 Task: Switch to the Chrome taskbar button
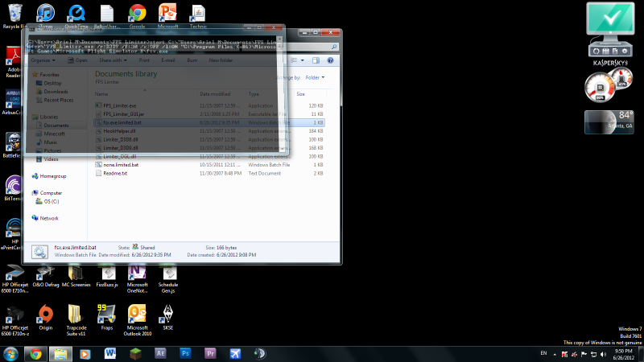[x=35, y=354]
